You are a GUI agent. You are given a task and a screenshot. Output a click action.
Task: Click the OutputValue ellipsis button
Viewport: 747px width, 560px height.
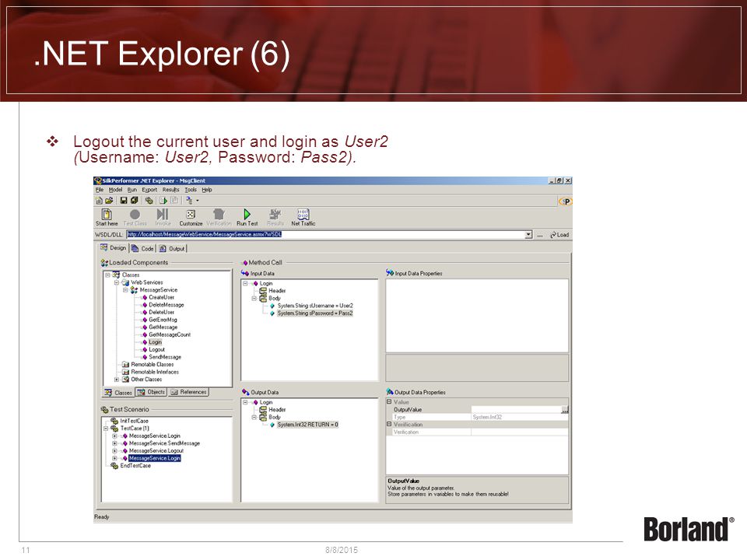565,410
